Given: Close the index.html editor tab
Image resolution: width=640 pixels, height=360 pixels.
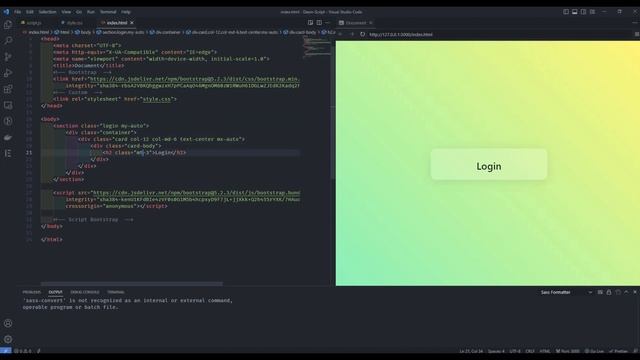Looking at the screenshot, I should point(132,23).
